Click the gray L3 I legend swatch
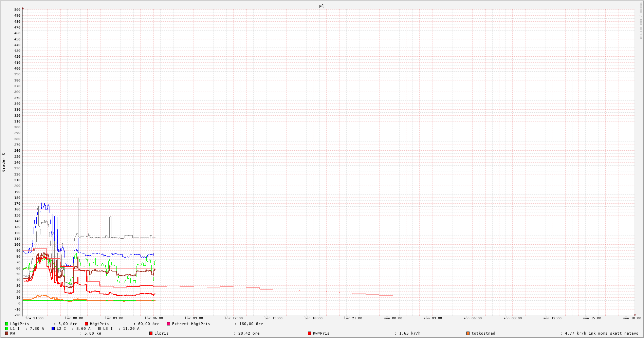This screenshot has height=338, width=644. coord(99,328)
